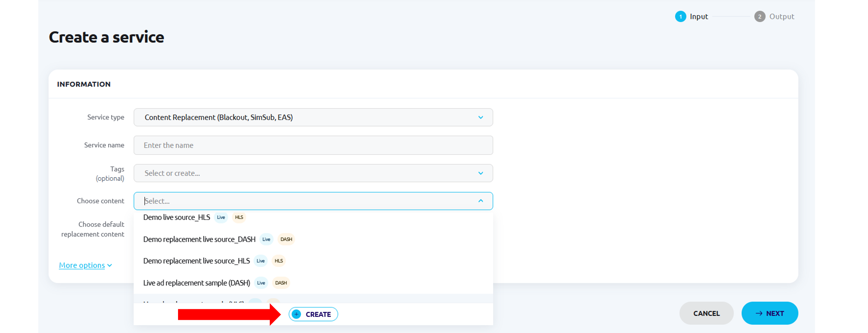
Task: Click DASH badge on Live ad replacement sample
Action: pos(281,283)
